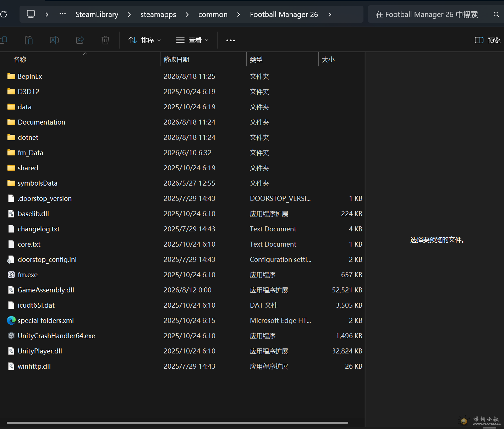The width and height of the screenshot is (504, 429).
Task: Go to SteamLibrary in the breadcrumb
Action: tap(97, 15)
